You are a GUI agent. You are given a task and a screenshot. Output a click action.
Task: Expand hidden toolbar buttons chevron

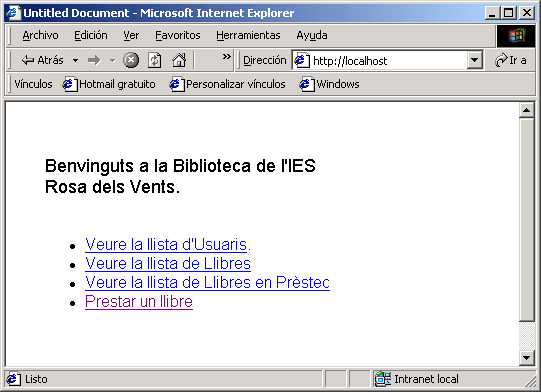click(226, 56)
